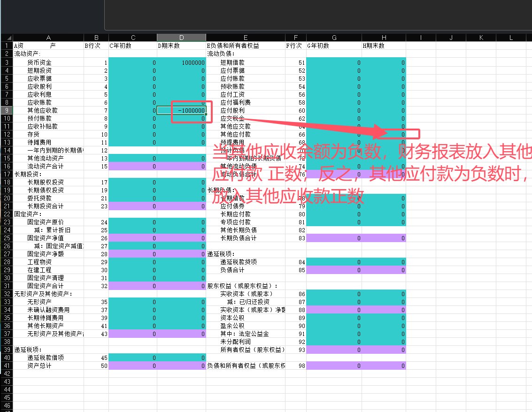Select the 固定资产原价 cell
Image resolution: width=532 pixels, height=412 pixels.
(x=46, y=222)
